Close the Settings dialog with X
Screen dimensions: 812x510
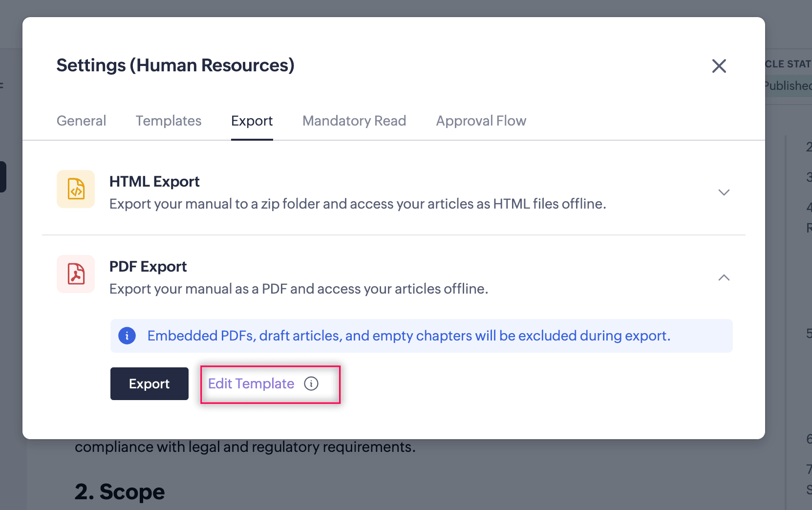719,66
